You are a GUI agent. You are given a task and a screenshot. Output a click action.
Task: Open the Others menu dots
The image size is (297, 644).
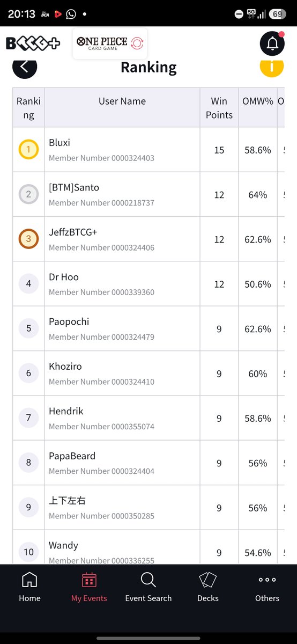coord(267,580)
